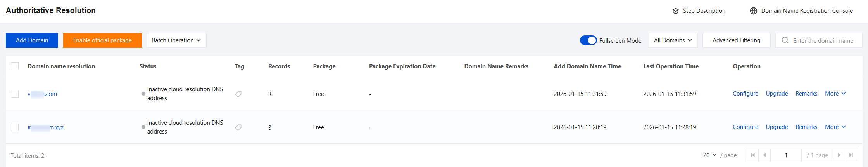
Task: Tick the .xyz domain row checkbox
Action: (x=15, y=127)
